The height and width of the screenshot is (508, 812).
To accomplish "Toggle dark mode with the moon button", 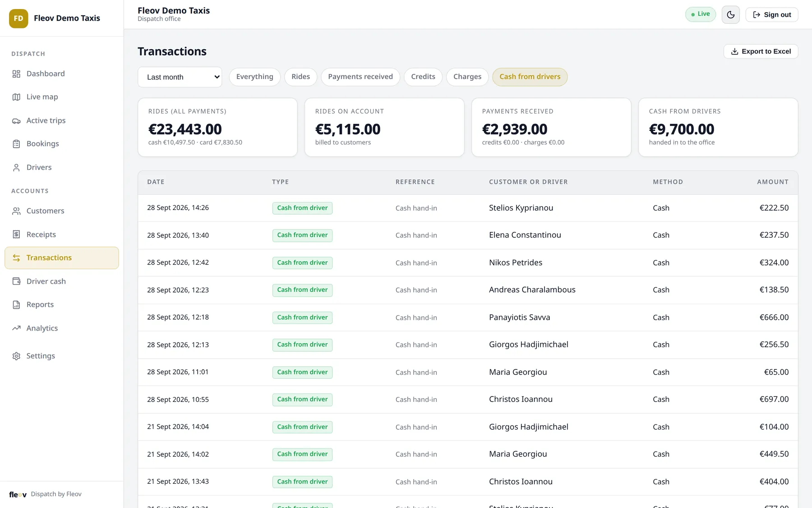I will pyautogui.click(x=731, y=15).
